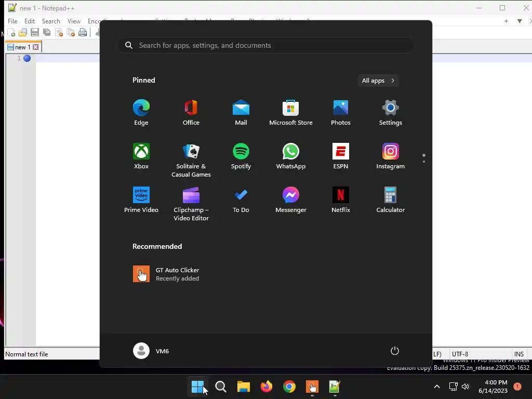Open Edge from pinned apps
Image resolution: width=532 pixels, height=399 pixels.
pos(141,113)
